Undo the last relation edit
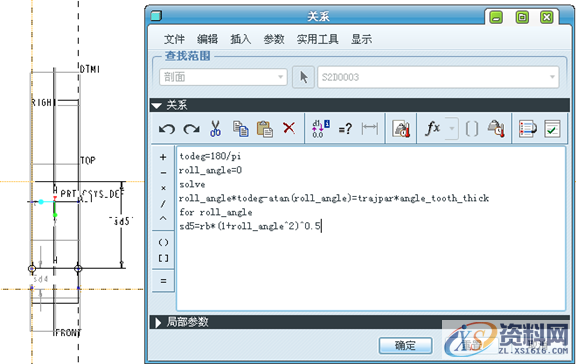Image resolution: width=576 pixels, height=364 pixels. pyautogui.click(x=167, y=129)
